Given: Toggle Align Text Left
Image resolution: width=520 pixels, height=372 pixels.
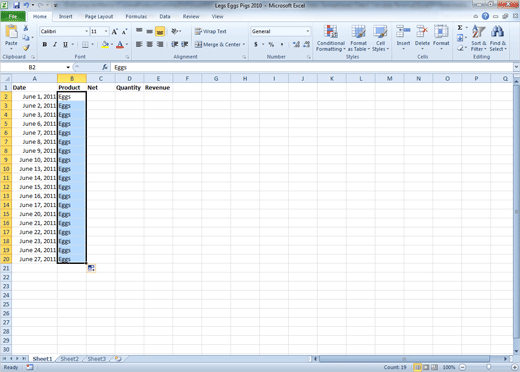Looking at the screenshot, I should tap(139, 44).
